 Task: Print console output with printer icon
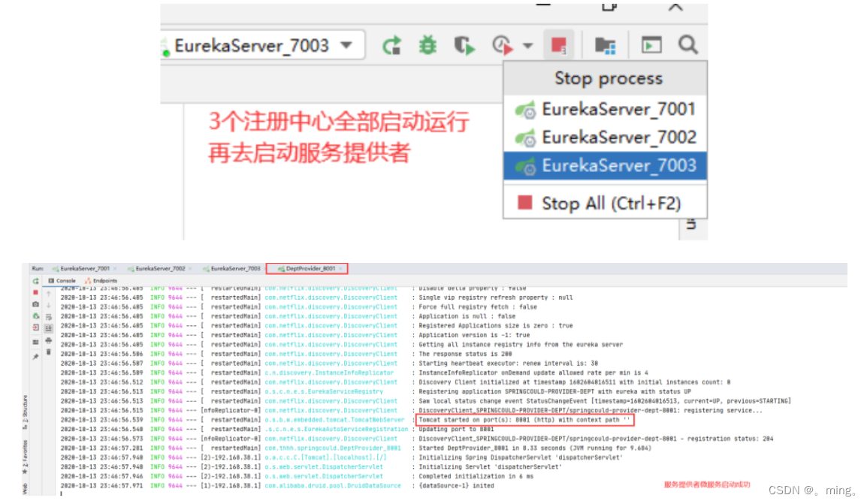tap(49, 340)
